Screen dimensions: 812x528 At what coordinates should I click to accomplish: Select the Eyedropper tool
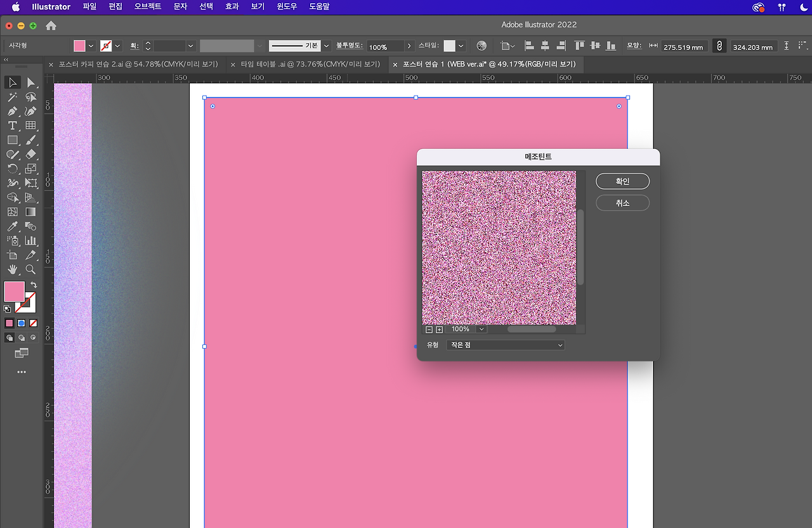pos(12,226)
